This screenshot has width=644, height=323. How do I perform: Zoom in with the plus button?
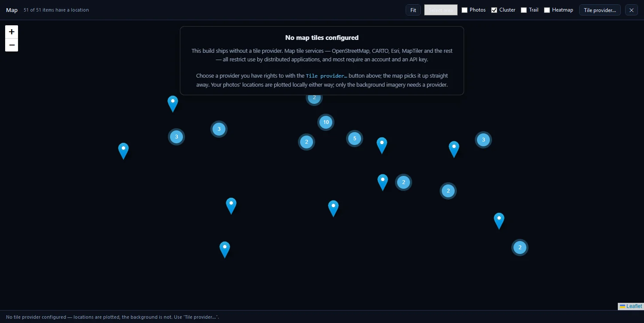(x=12, y=32)
